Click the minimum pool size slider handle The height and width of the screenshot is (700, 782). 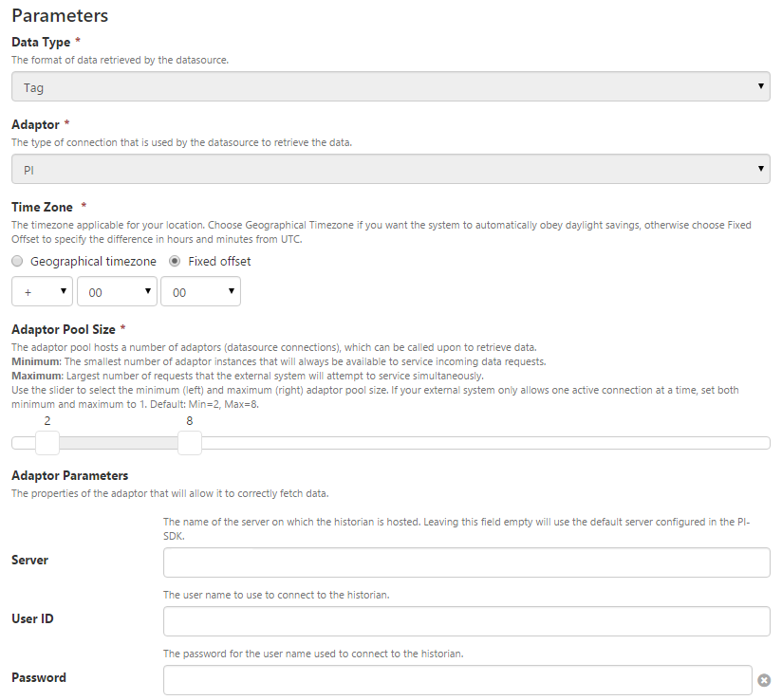coord(47,443)
